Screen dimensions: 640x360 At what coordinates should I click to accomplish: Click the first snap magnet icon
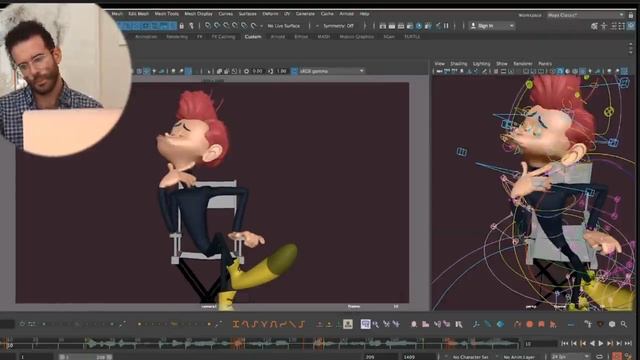208,26
